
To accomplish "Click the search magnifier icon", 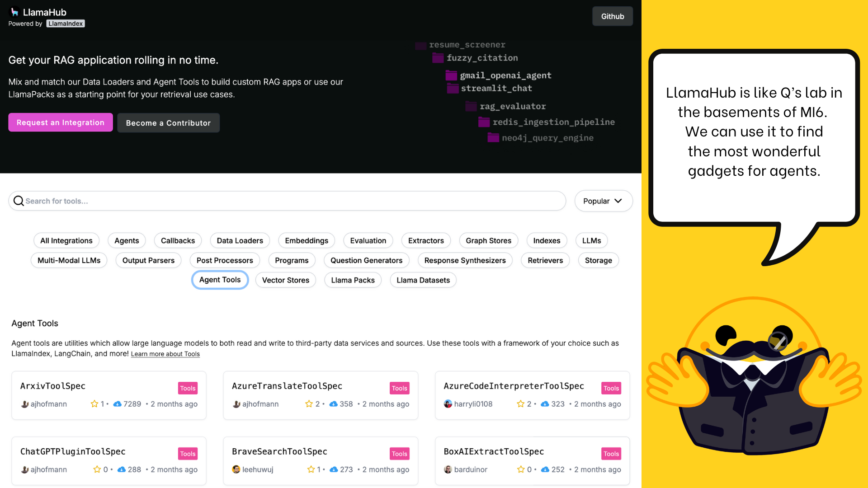I will pos(19,201).
